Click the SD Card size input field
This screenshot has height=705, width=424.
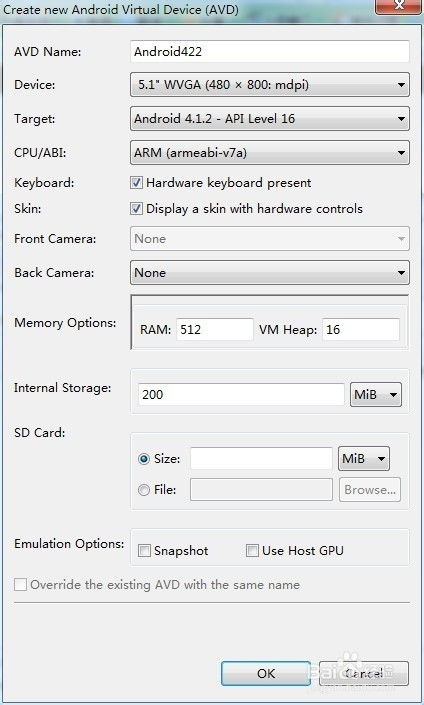(261, 459)
